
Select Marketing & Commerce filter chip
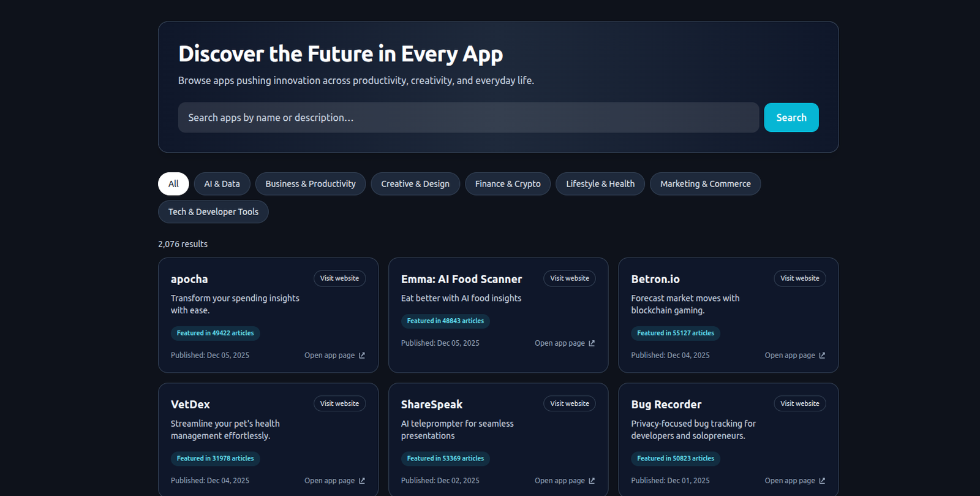tap(705, 184)
